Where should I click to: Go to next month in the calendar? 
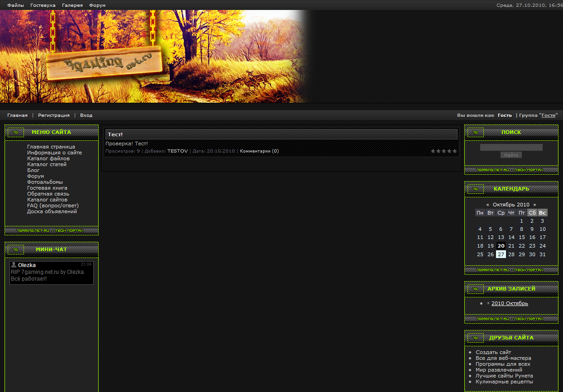pyautogui.click(x=534, y=205)
